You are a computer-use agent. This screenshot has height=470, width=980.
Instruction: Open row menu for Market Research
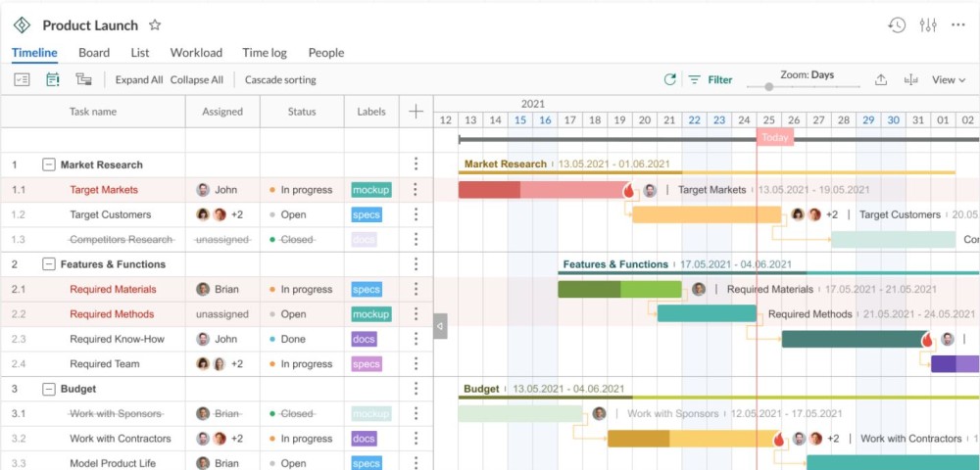pos(416,164)
